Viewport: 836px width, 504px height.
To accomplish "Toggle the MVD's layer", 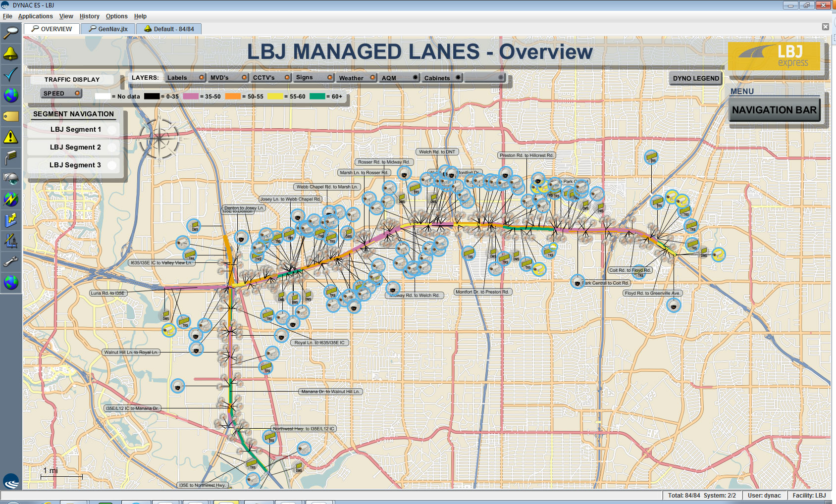I will point(228,78).
